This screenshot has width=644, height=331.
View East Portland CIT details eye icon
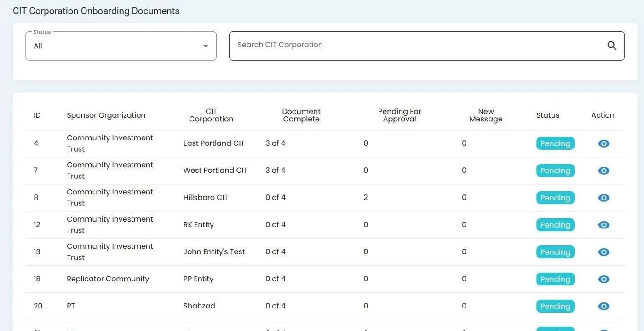[x=604, y=143]
